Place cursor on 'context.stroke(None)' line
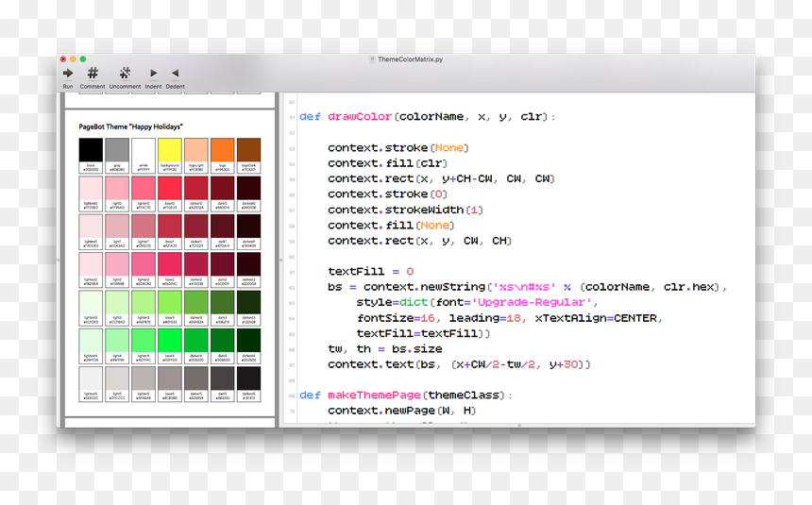 tap(398, 148)
